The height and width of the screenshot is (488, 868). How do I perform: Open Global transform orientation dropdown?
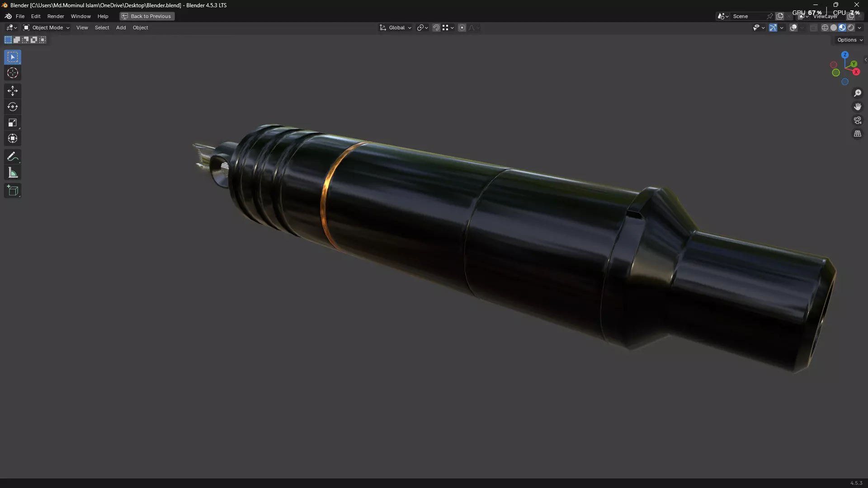pos(396,28)
